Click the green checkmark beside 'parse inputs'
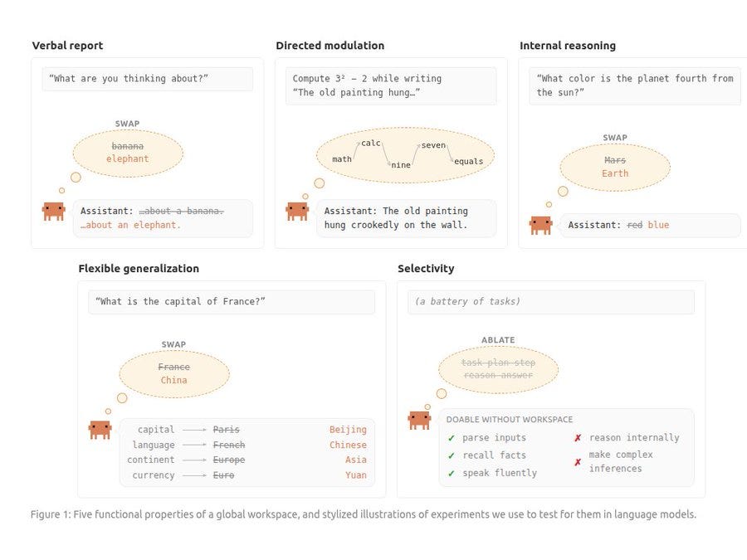This screenshot has width=747, height=560. [452, 438]
